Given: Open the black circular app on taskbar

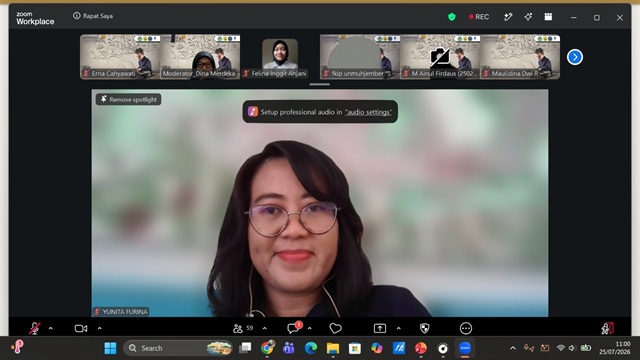Looking at the screenshot, I should [443, 348].
